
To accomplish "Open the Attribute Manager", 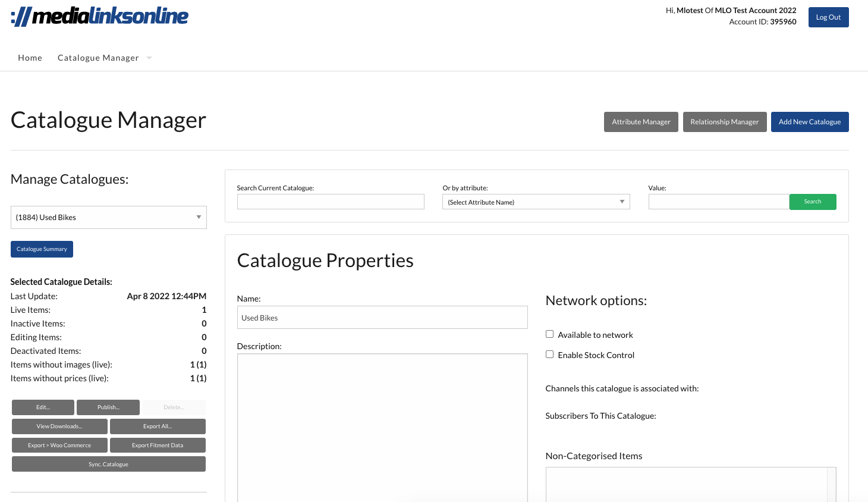I will [641, 122].
